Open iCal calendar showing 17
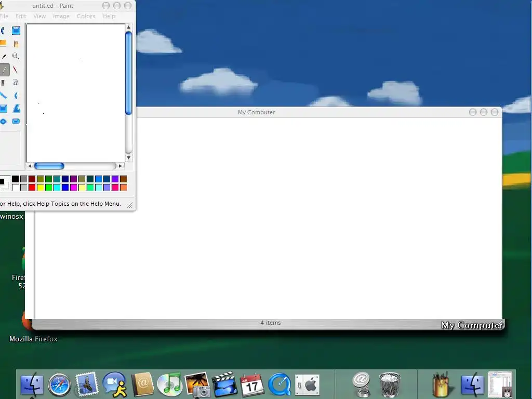Screen dimensions: 532x399 click(252, 385)
